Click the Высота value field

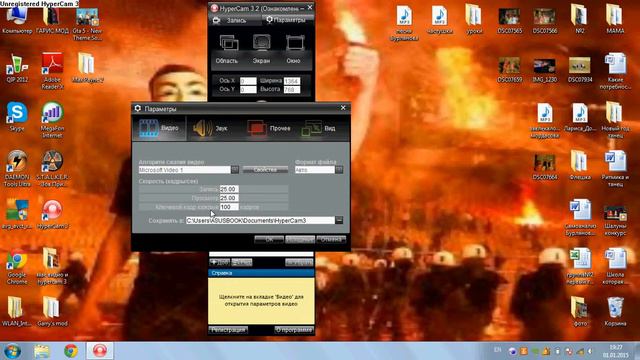[x=292, y=89]
